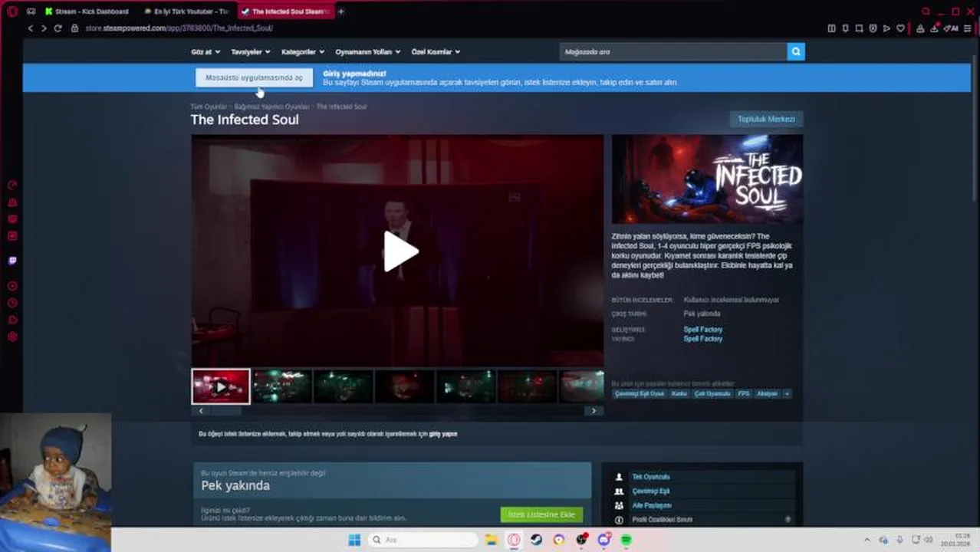Screen dimensions: 980x552
Task: Click thumbnail strip right scroll arrow
Action: pos(594,411)
